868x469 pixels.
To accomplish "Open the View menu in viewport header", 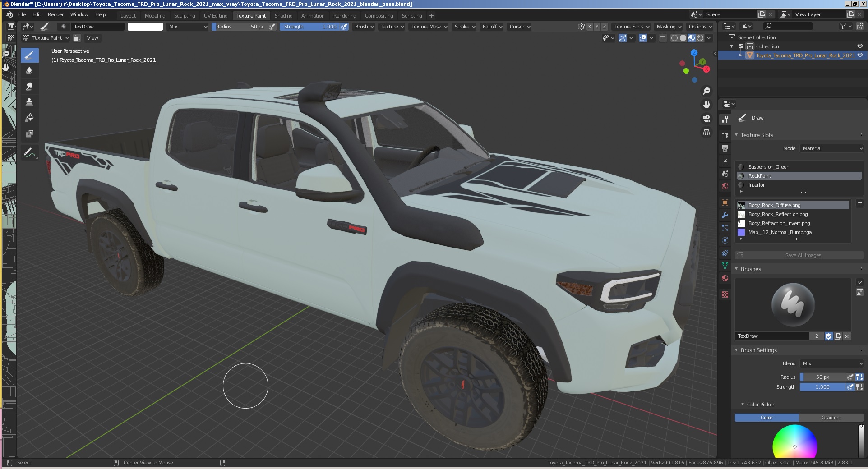I will [x=92, y=38].
